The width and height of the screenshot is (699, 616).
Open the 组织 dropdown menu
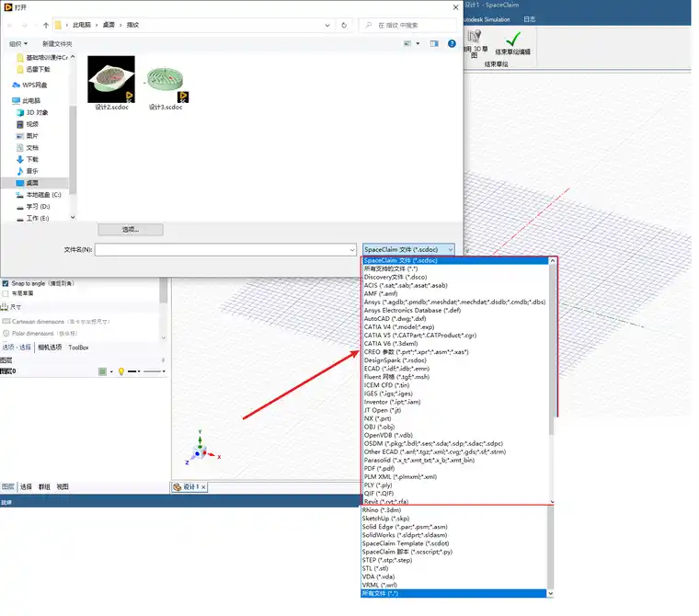point(18,44)
